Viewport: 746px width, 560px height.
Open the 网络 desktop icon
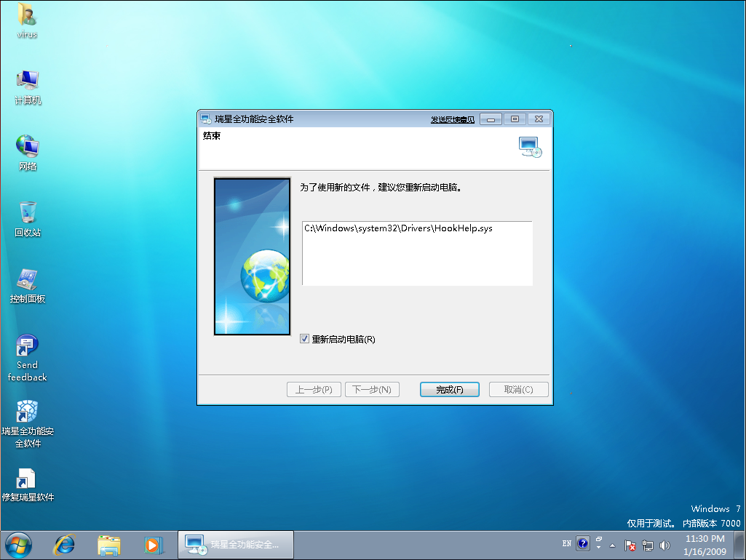point(27,153)
